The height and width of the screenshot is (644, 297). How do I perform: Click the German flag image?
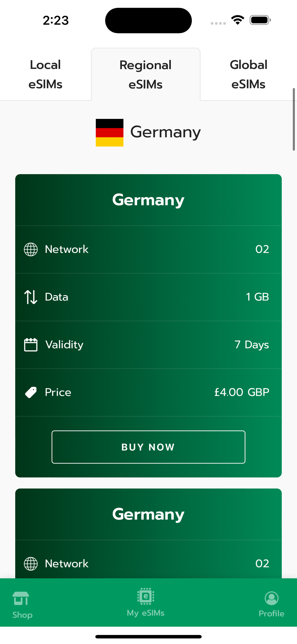pos(109,133)
